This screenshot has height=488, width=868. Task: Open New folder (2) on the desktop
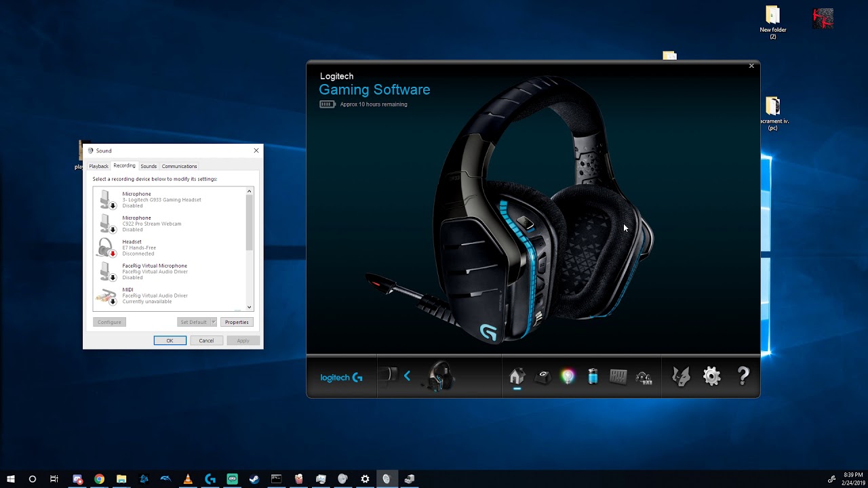772,22
